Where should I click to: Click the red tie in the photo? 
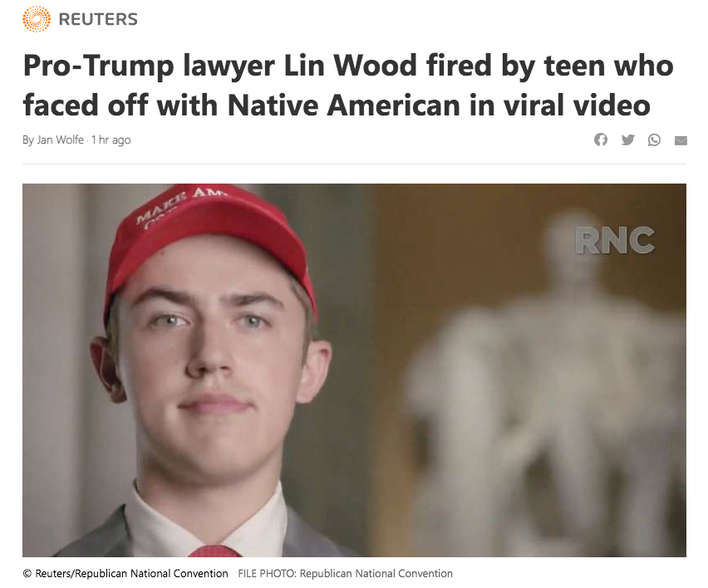pos(214,551)
